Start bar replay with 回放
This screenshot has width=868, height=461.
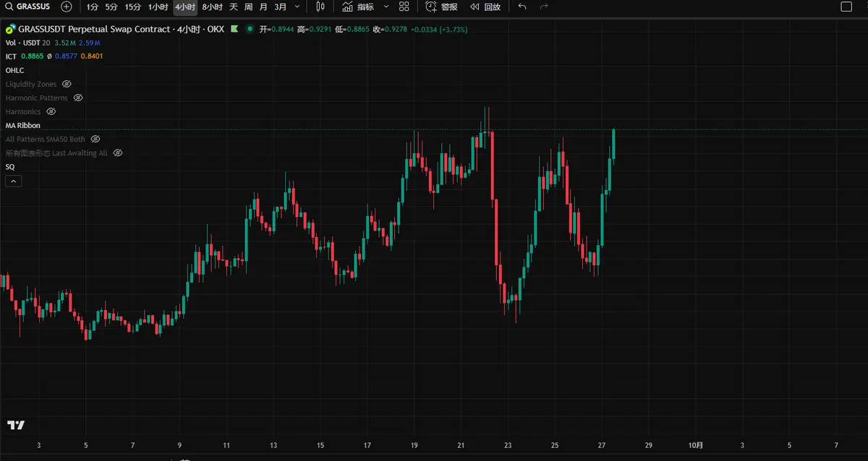[x=485, y=7]
